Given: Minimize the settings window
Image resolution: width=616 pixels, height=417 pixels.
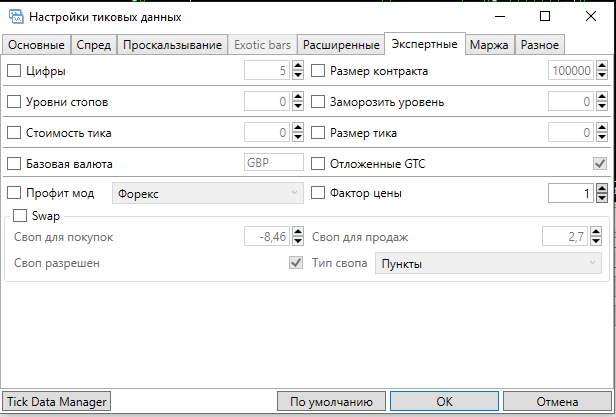Looking at the screenshot, I should (x=500, y=17).
